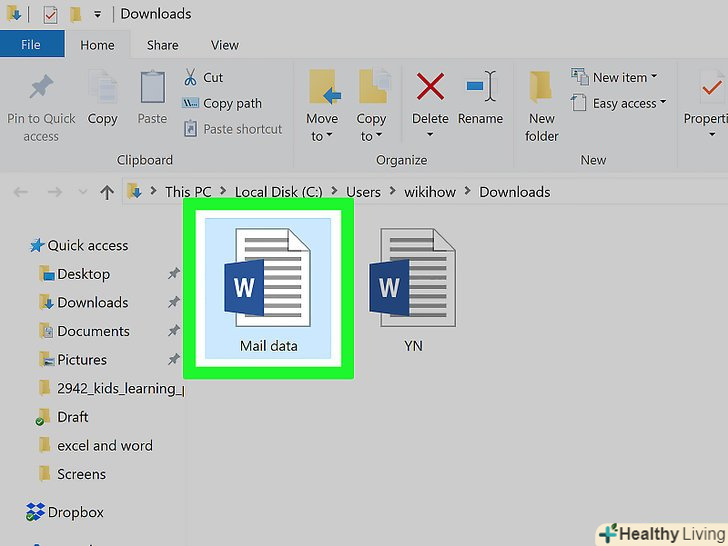The width and height of the screenshot is (728, 546).
Task: Open the Customize Quick Access Toolbar dropdown
Action: pos(97,14)
